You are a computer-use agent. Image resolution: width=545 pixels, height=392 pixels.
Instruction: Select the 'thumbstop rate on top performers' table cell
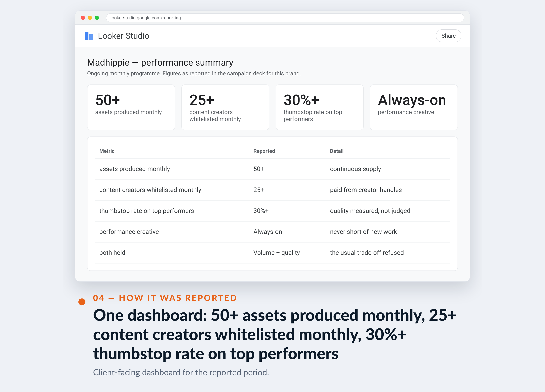click(x=146, y=211)
